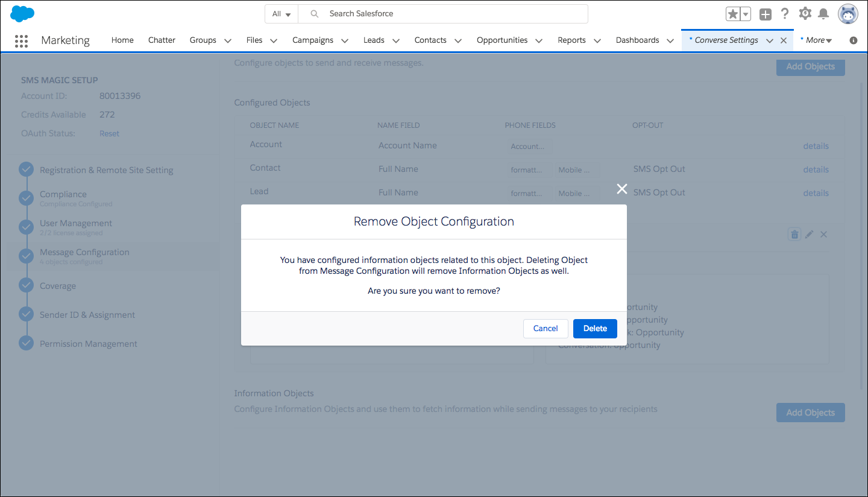Expand the Converse Settings tab chevron
The image size is (868, 497).
point(770,41)
